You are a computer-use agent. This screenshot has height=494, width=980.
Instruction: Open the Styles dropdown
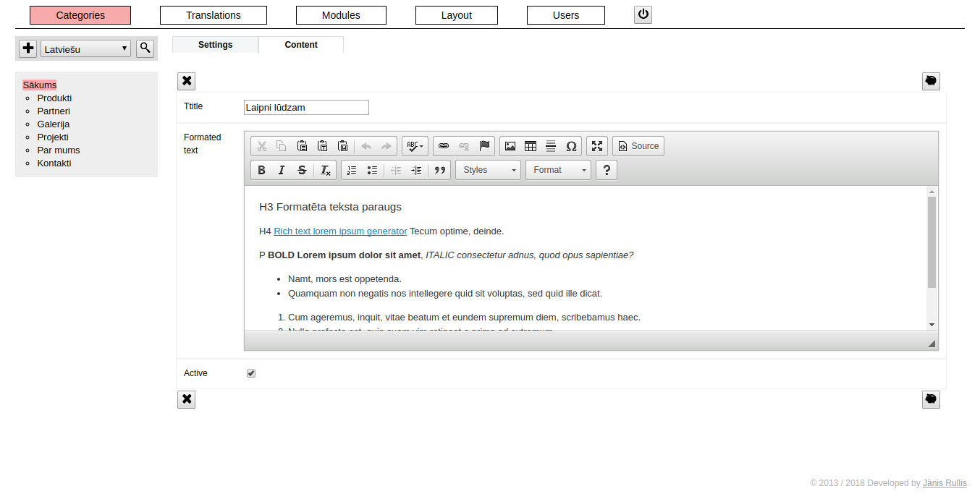tap(488, 170)
